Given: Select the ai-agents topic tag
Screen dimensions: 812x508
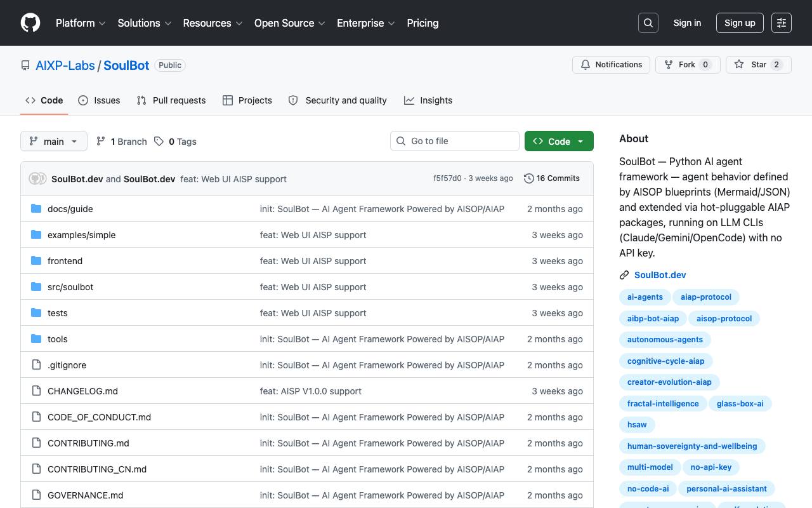Looking at the screenshot, I should pos(645,297).
